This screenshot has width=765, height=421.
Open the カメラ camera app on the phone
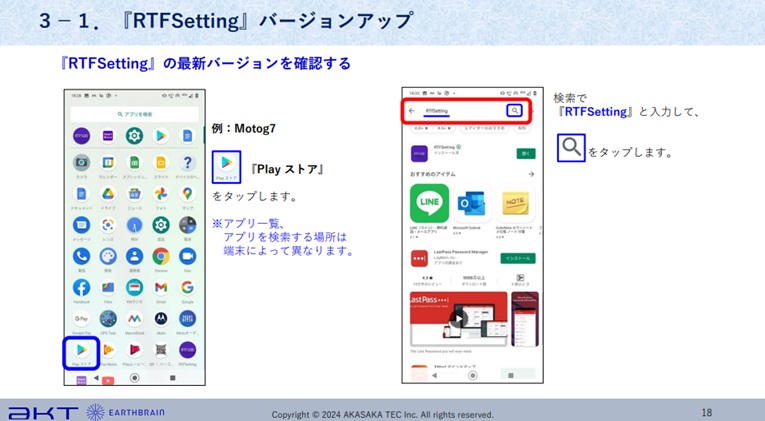click(81, 163)
